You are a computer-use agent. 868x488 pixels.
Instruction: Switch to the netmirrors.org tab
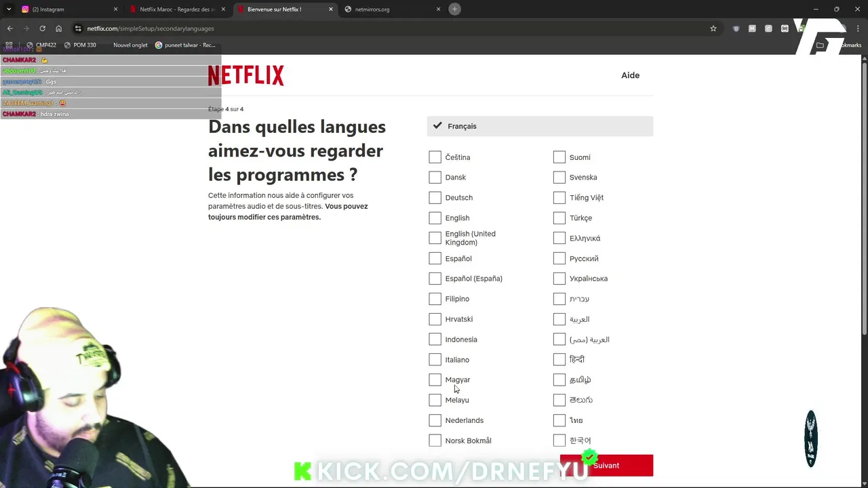(392, 9)
